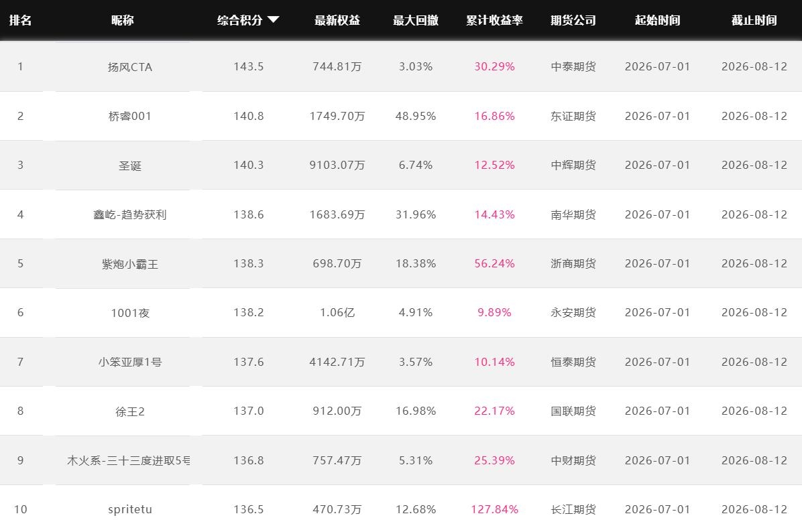
Task: Select nickname 紫炮小霸王
Action: pos(130,264)
